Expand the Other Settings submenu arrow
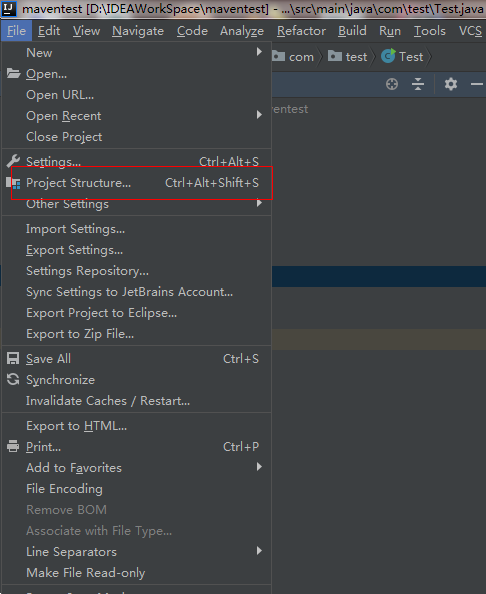 tap(259, 203)
